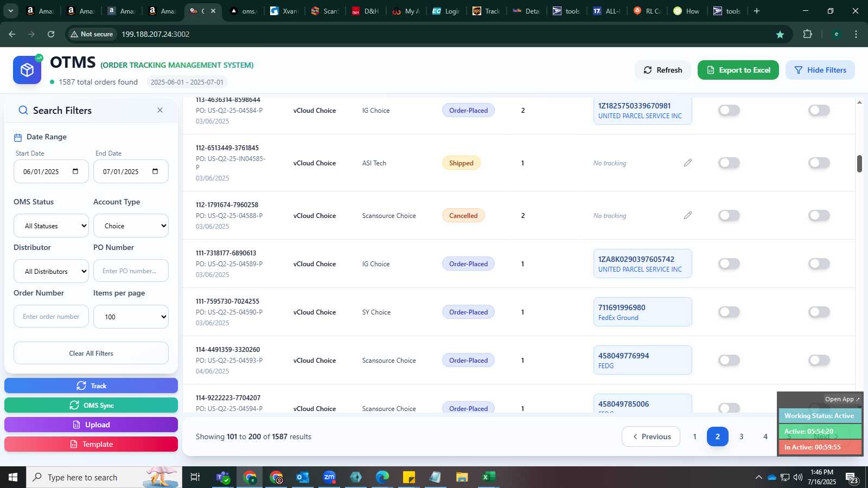This screenshot has width=868, height=488.
Task: Open the notifications center icon
Action: [851, 478]
